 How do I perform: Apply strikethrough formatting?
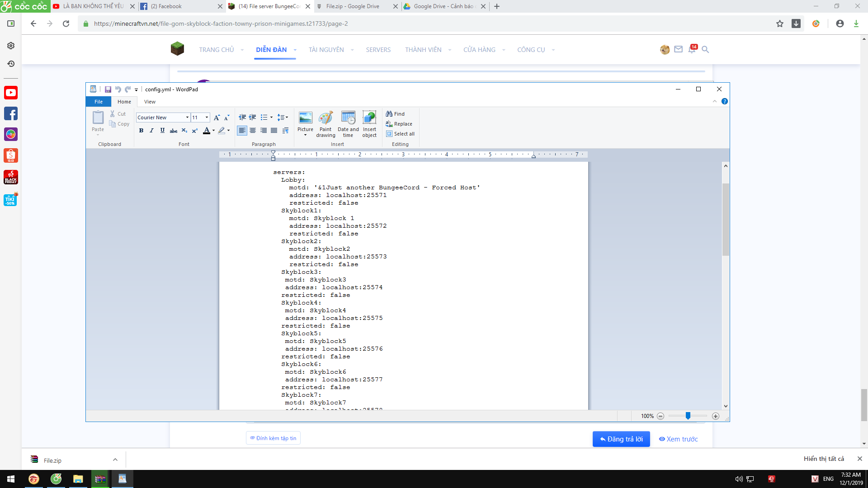[x=174, y=131]
